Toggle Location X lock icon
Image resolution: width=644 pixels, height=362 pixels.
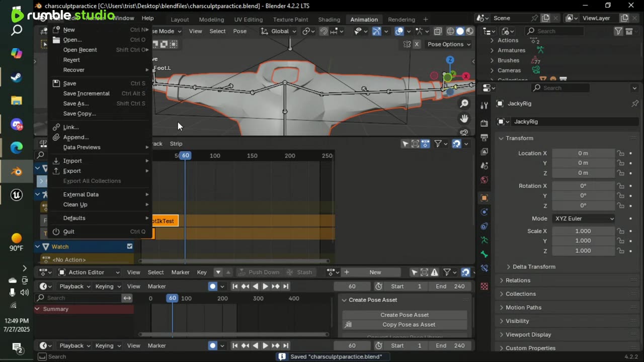621,153
